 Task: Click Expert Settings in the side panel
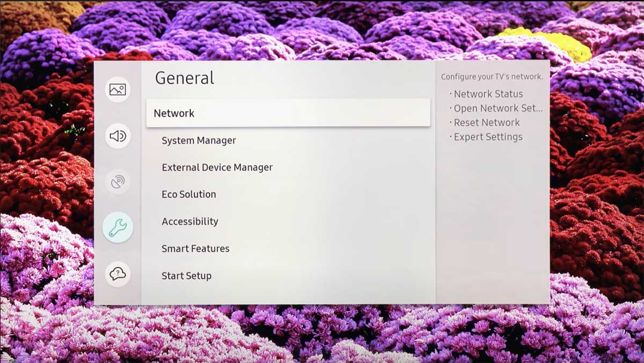[488, 137]
